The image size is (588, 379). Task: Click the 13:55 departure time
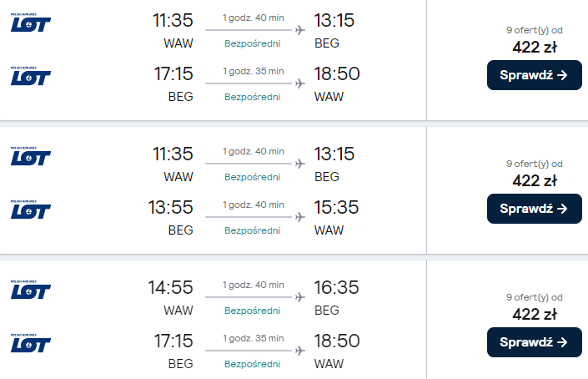[173, 208]
